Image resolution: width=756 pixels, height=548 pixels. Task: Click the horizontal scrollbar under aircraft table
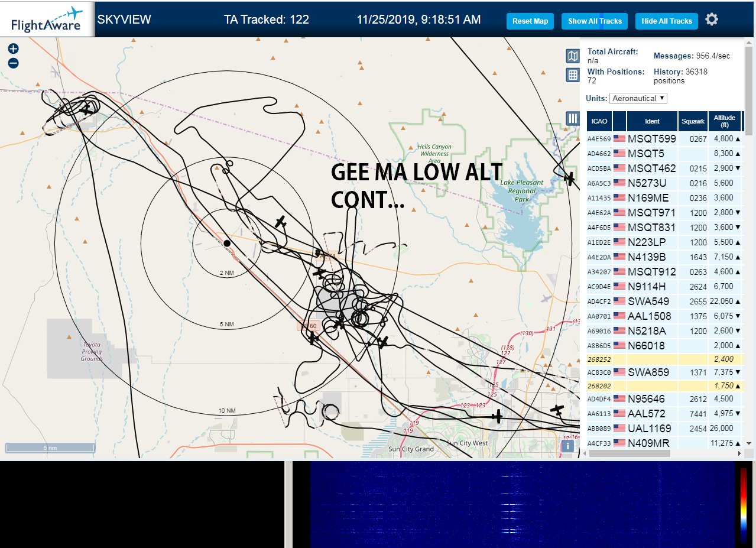tap(630, 453)
